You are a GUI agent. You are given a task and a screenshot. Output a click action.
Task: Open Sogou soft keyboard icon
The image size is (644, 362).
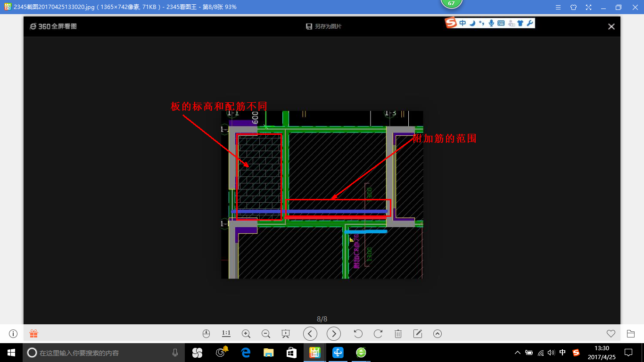click(x=501, y=23)
